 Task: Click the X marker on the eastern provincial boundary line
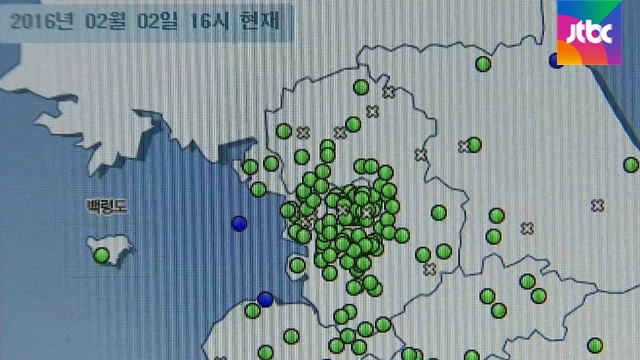(421, 155)
